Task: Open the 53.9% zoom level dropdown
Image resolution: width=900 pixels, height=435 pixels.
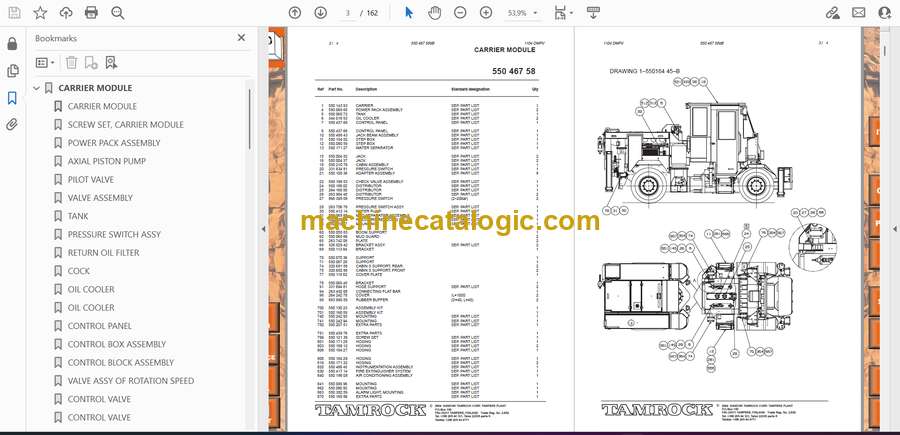Action: click(x=522, y=13)
